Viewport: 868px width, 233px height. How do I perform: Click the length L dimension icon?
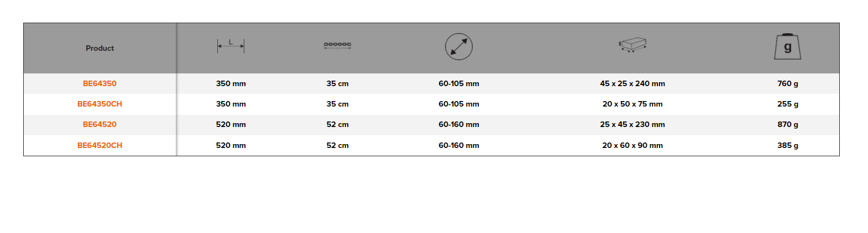point(231,46)
